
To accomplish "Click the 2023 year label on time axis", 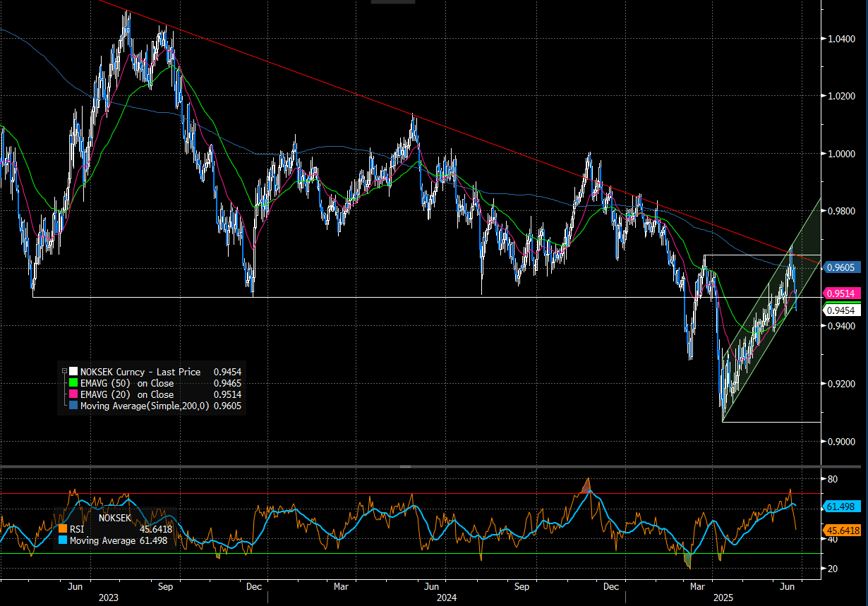I will coord(108,598).
